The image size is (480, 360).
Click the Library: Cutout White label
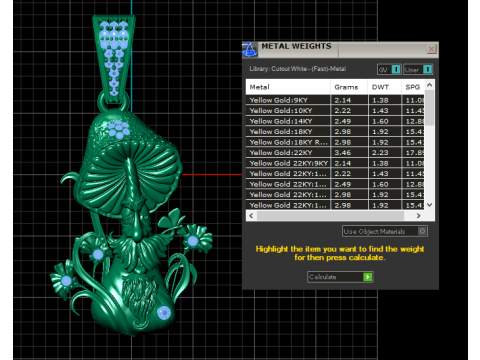[298, 69]
